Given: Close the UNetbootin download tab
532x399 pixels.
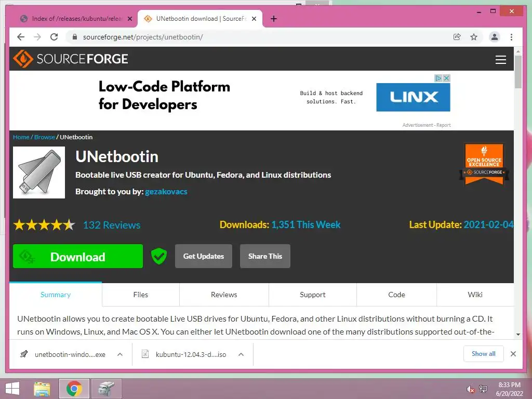Looking at the screenshot, I should (254, 19).
